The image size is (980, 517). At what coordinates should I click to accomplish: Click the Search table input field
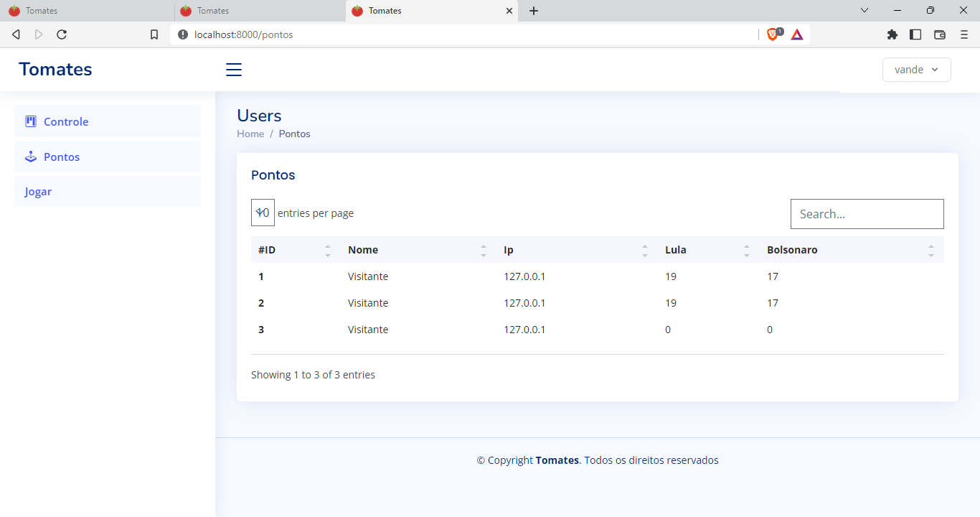(x=867, y=214)
